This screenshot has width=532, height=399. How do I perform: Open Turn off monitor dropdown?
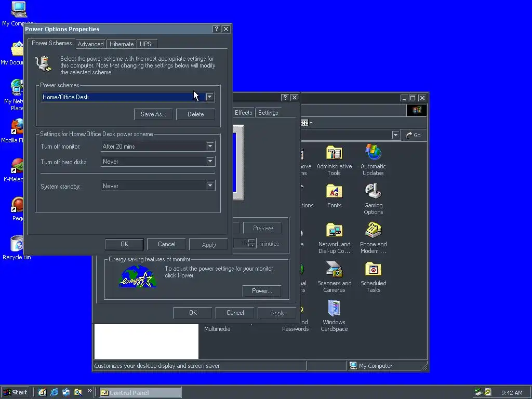click(210, 146)
